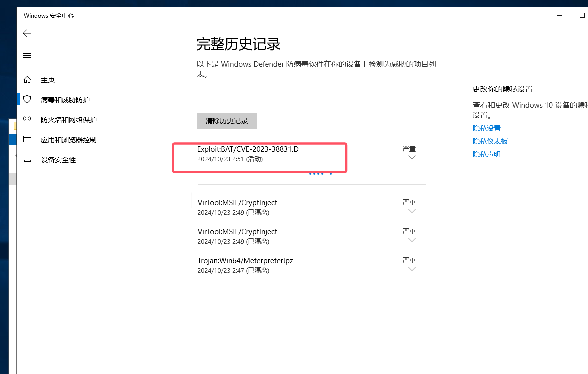
Task: Open 隐私设置 link
Action: click(x=487, y=128)
